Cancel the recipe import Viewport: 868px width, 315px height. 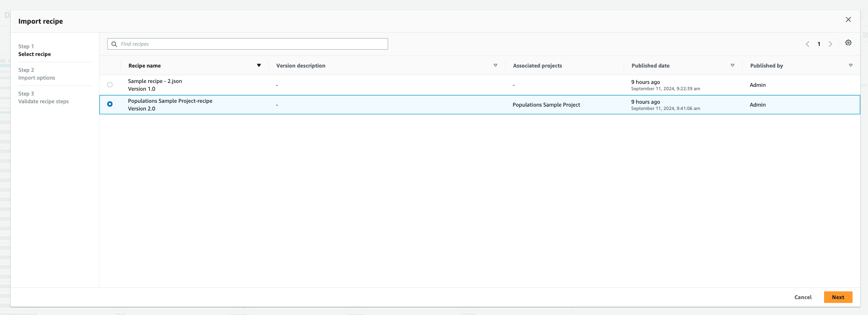click(x=803, y=297)
